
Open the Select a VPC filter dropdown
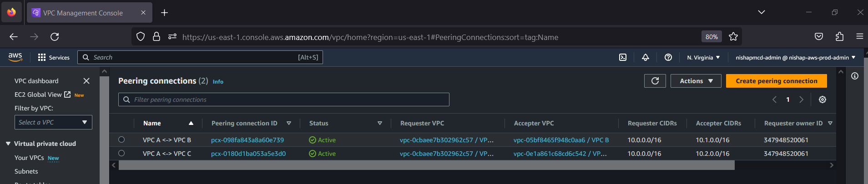point(53,122)
